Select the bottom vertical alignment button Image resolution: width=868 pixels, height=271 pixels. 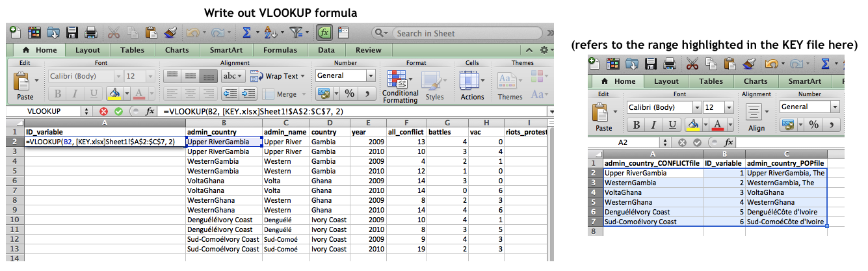(208, 75)
